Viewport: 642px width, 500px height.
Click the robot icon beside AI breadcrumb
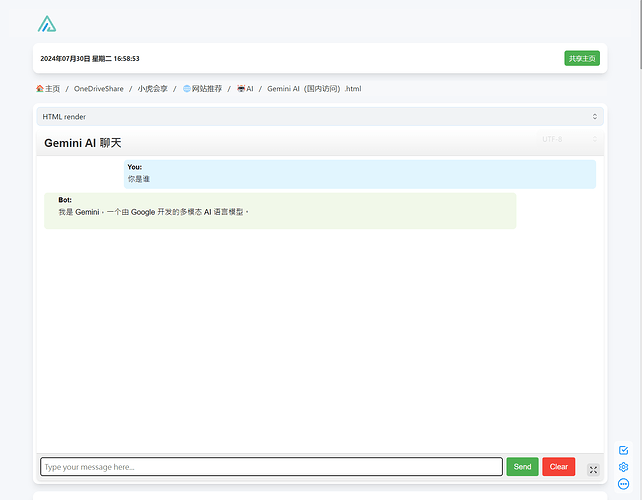(x=241, y=88)
